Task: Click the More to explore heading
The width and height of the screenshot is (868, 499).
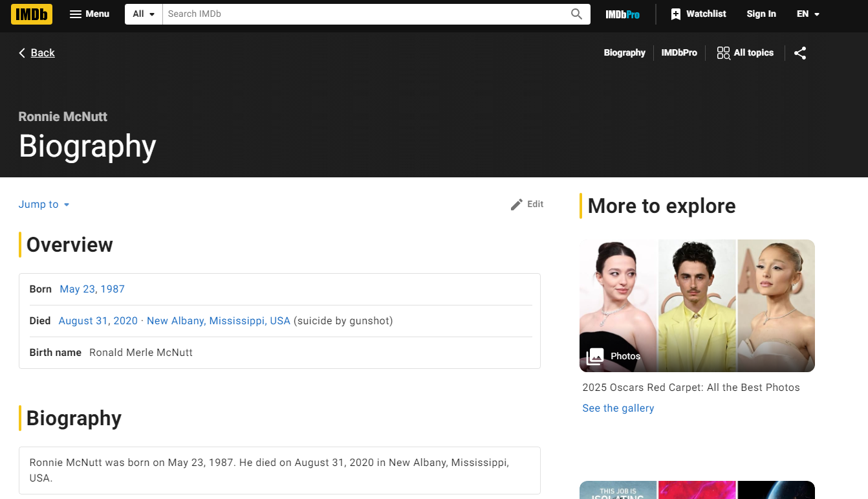Action: [662, 206]
